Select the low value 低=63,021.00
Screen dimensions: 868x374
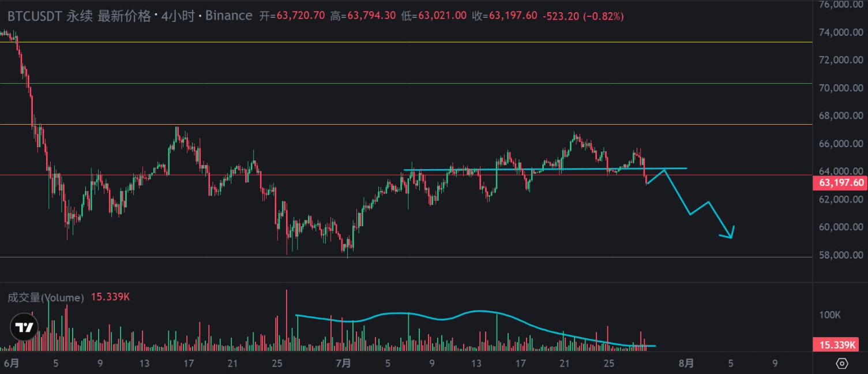coord(433,16)
